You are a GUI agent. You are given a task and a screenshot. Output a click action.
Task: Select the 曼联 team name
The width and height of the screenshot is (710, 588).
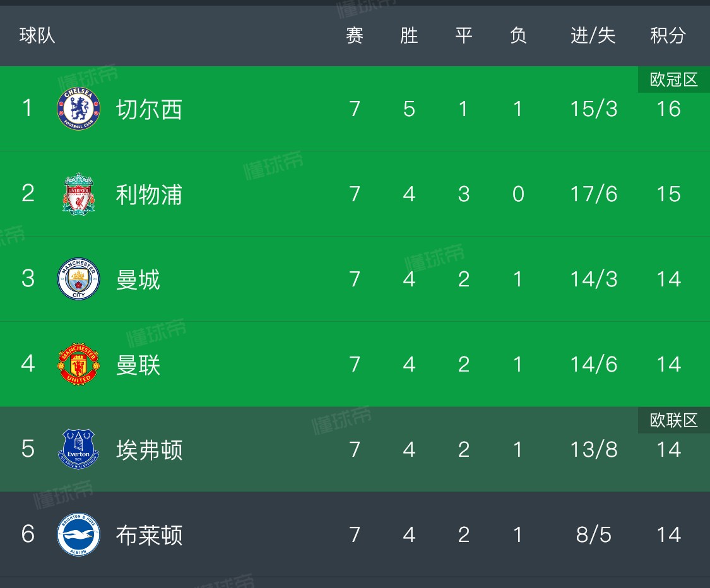click(138, 365)
